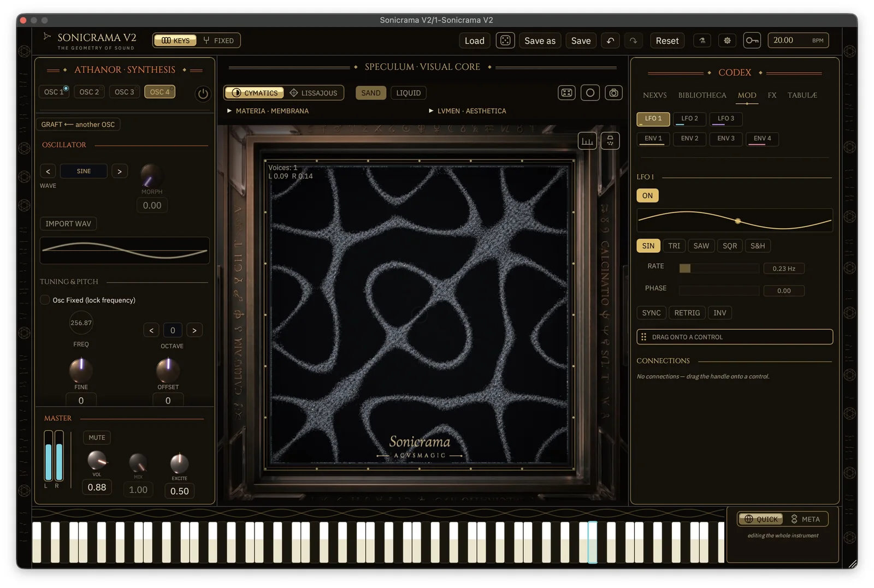This screenshot has width=874, height=588.
Task: Click the redo arrow icon
Action: (633, 40)
